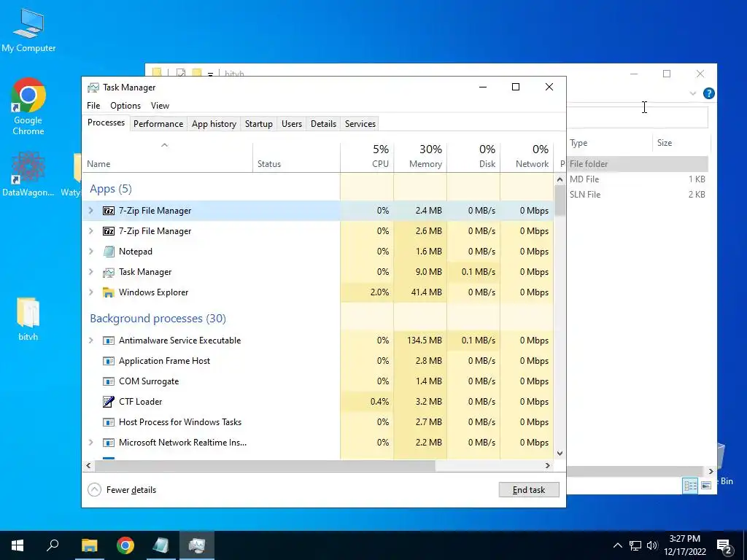Expand the Task Manager process row

tap(91, 272)
